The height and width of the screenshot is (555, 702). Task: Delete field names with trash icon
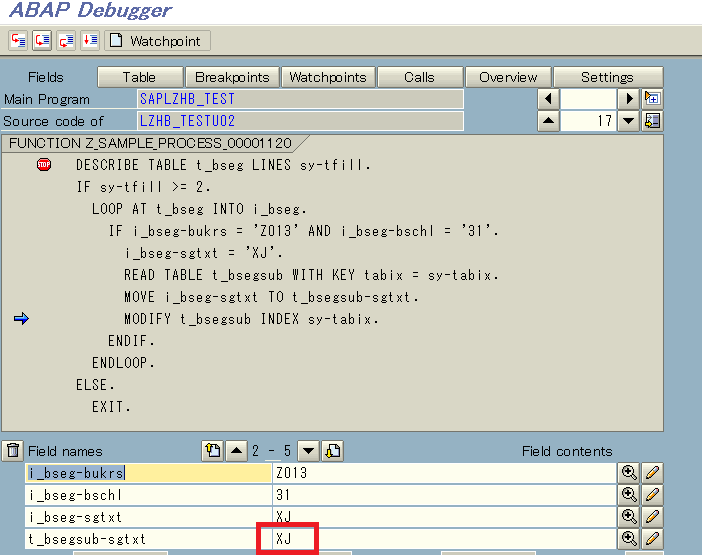click(x=13, y=451)
